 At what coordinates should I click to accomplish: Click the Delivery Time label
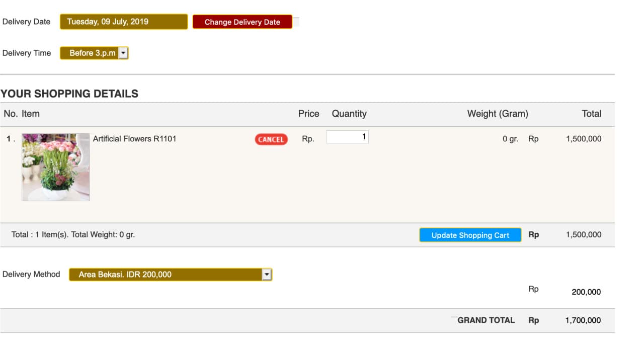pyautogui.click(x=27, y=53)
